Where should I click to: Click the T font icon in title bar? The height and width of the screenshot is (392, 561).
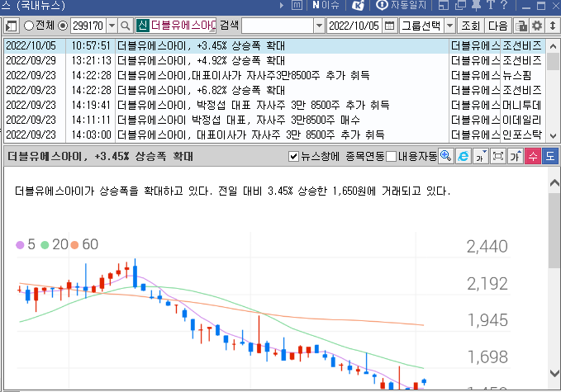491,5
